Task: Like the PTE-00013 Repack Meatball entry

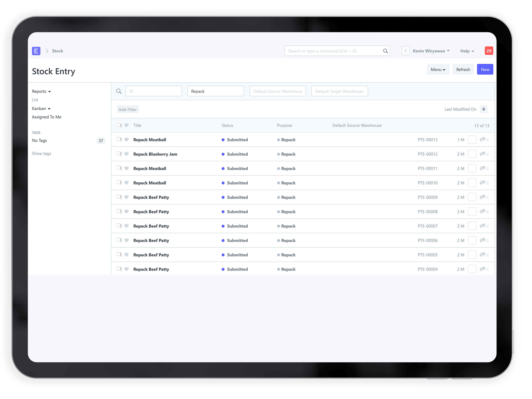Action: point(127,140)
